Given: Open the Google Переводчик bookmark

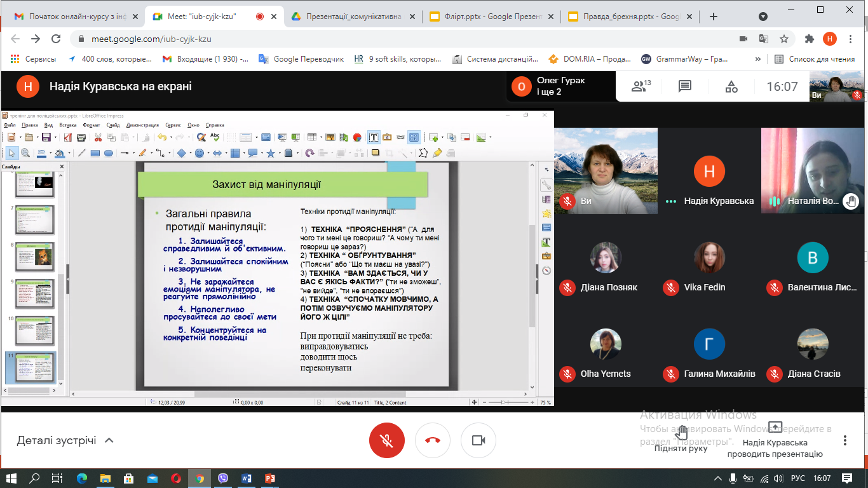Looking at the screenshot, I should (301, 59).
